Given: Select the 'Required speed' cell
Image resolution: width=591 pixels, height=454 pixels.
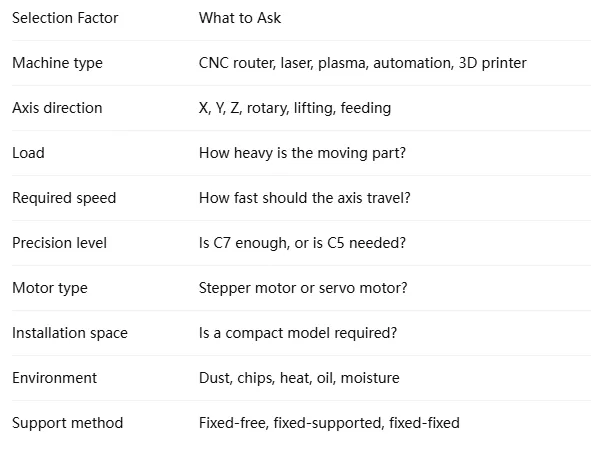Looking at the screenshot, I should [x=64, y=198].
